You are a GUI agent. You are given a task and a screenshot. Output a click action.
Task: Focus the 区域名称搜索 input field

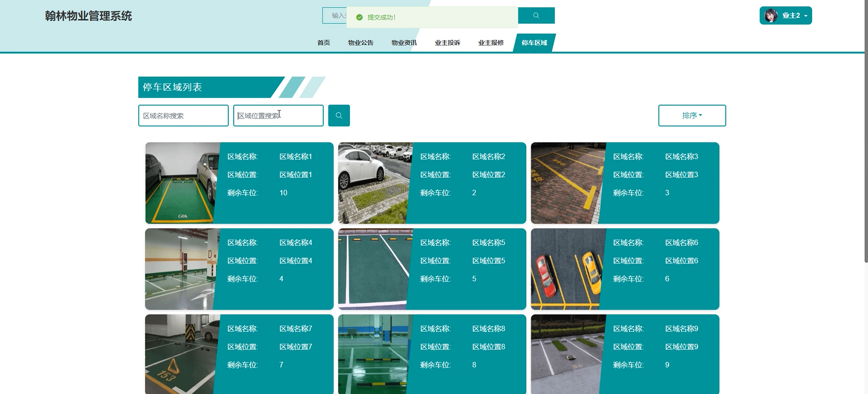tap(183, 116)
